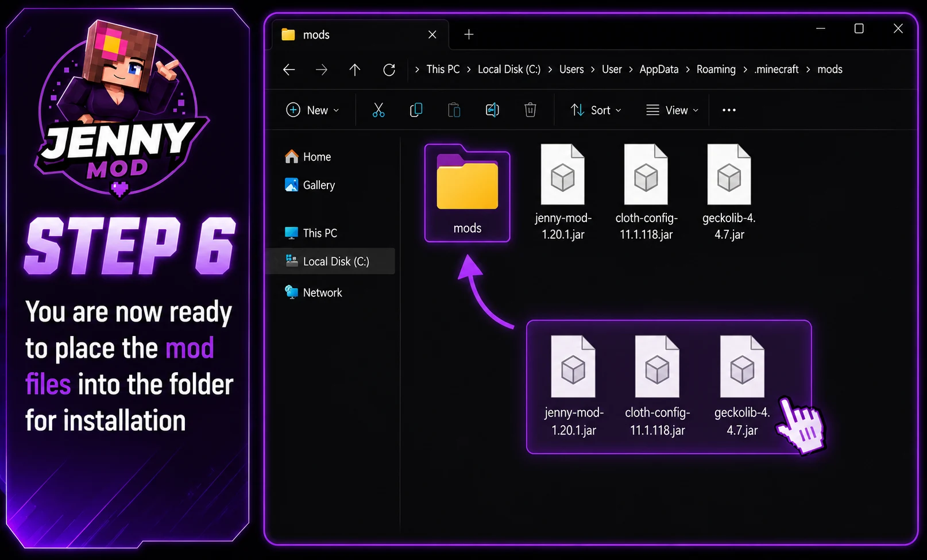
Task: Open the View layout menu
Action: pos(673,110)
